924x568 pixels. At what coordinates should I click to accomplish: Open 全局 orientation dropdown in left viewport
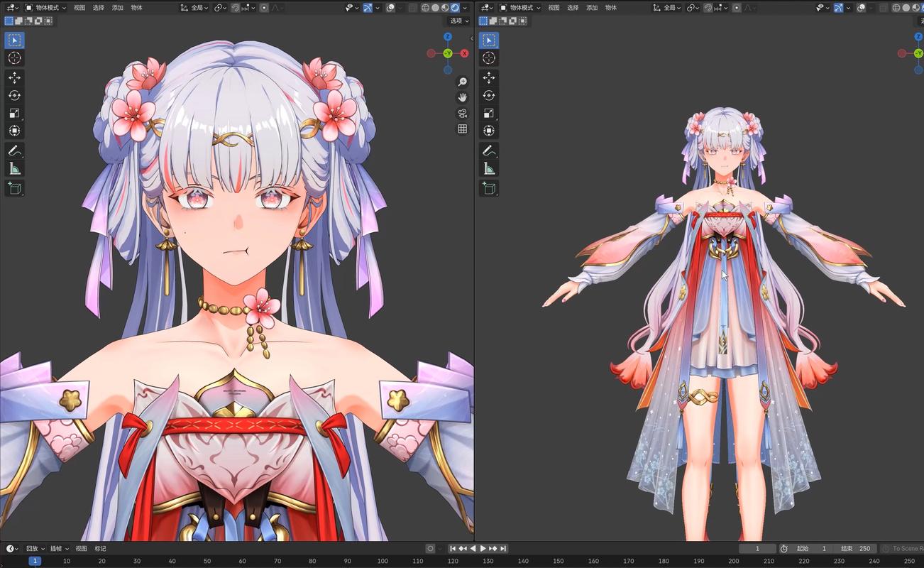(192, 8)
